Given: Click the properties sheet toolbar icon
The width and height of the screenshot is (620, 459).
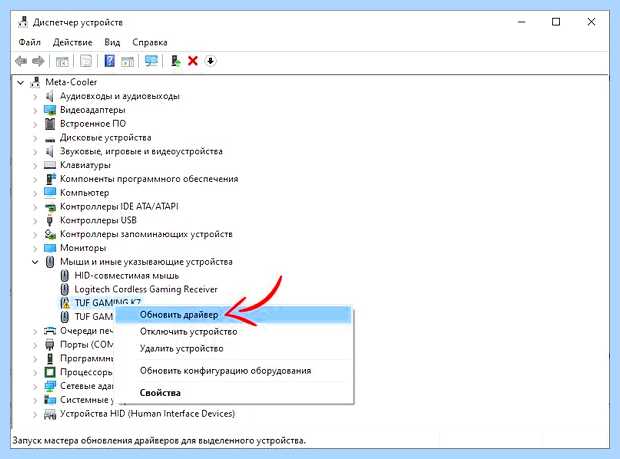Looking at the screenshot, I should click(86, 61).
